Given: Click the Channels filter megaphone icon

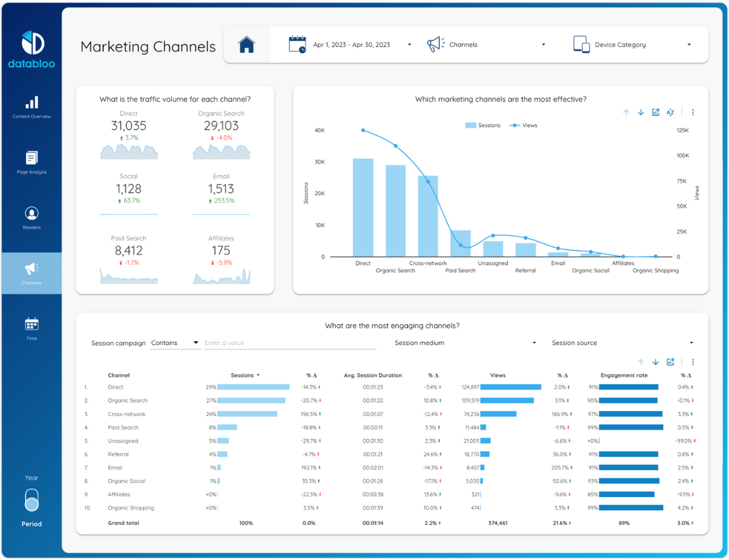Looking at the screenshot, I should coord(435,44).
